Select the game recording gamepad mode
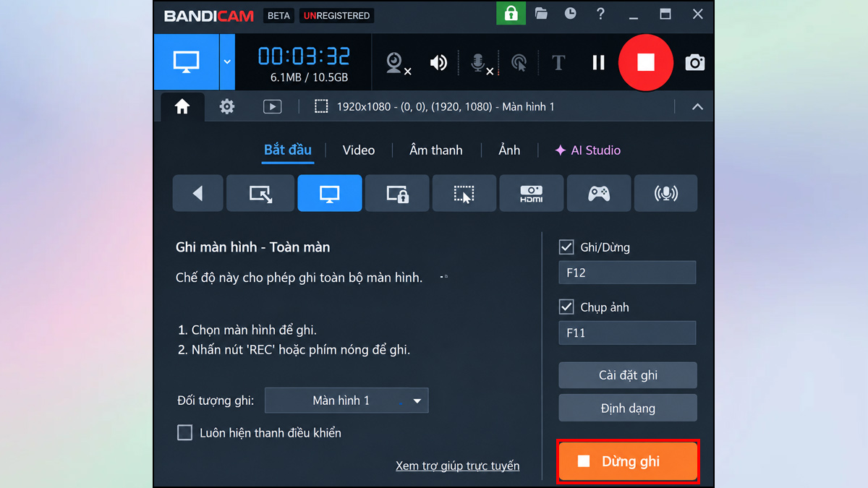This screenshot has width=868, height=488. pyautogui.click(x=599, y=193)
